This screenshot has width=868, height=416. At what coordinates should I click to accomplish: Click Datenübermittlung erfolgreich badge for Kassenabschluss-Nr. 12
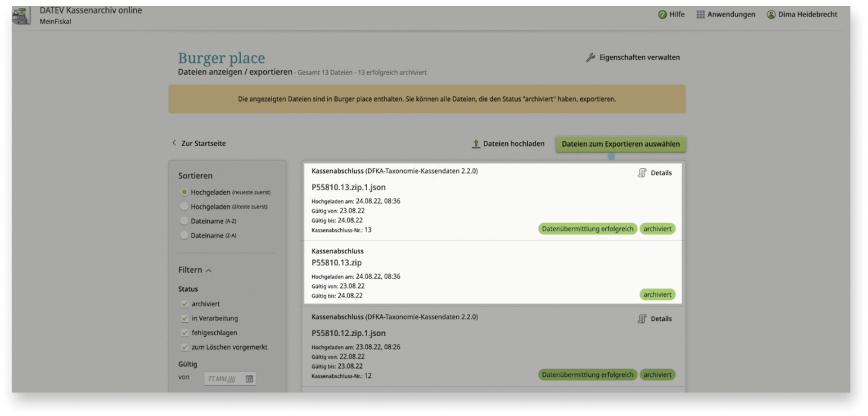(x=588, y=374)
